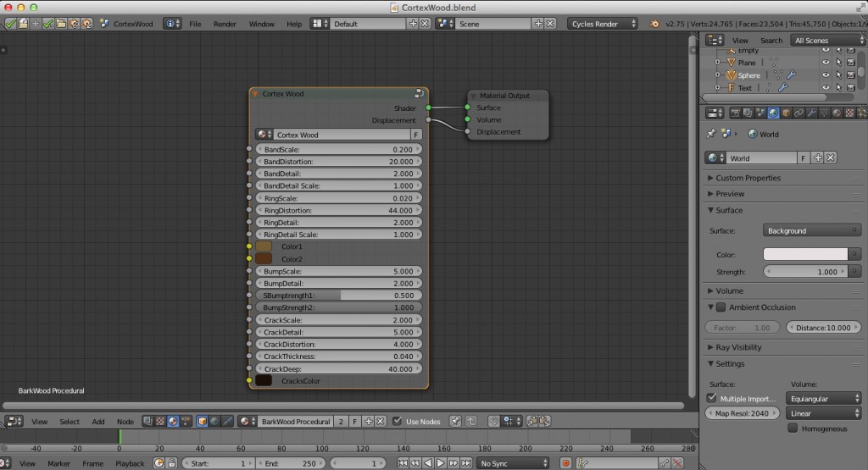This screenshot has height=470, width=868.
Task: Click the record auto-keyframe button
Action: click(565, 463)
